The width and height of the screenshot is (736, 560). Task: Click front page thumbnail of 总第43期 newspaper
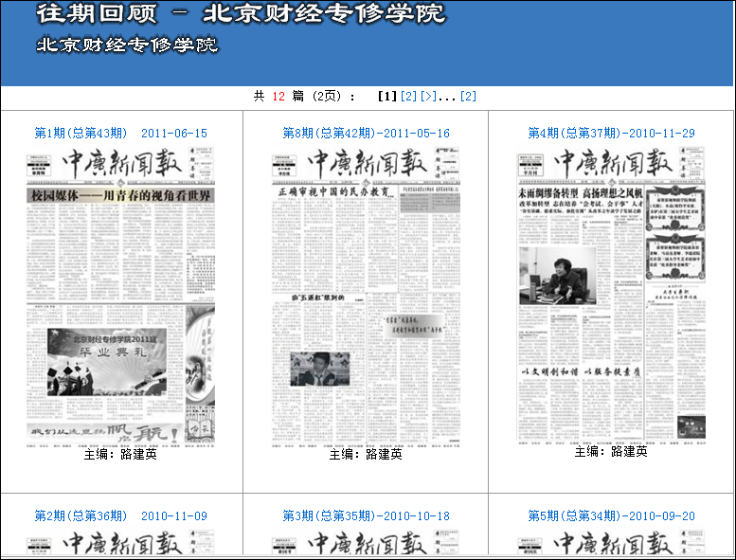coord(120,296)
